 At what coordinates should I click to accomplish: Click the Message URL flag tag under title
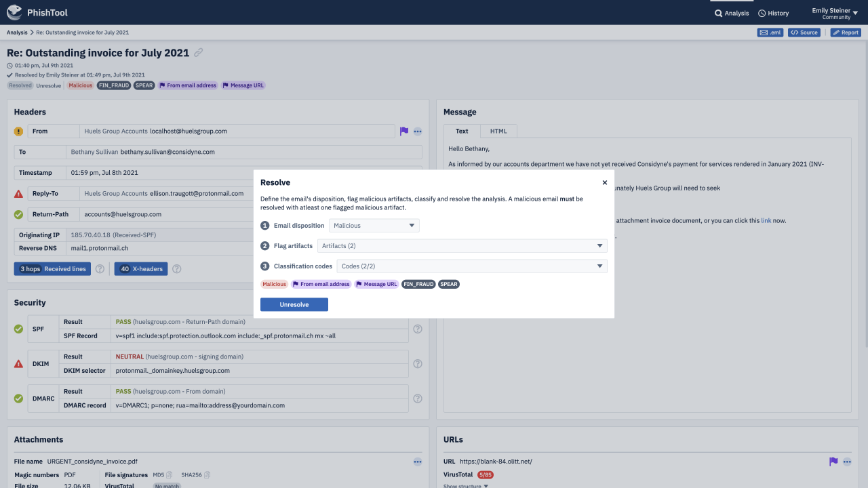click(x=243, y=85)
